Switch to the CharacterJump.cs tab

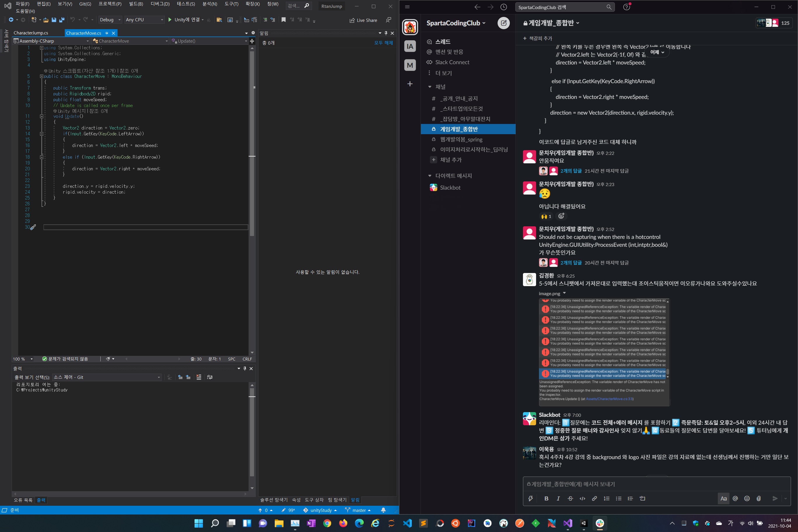[x=31, y=33]
